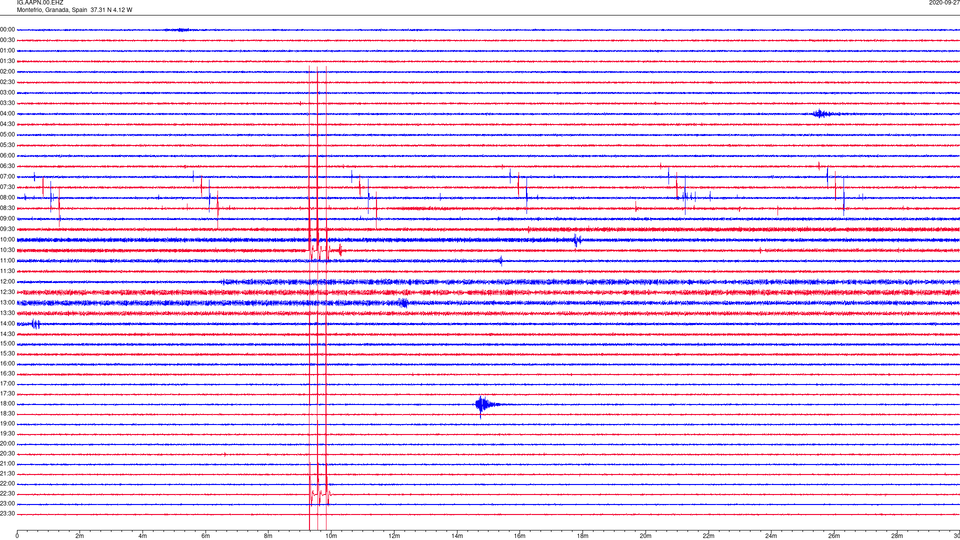
Task: Select the 19:00 trace time label
Action: coord(7,424)
